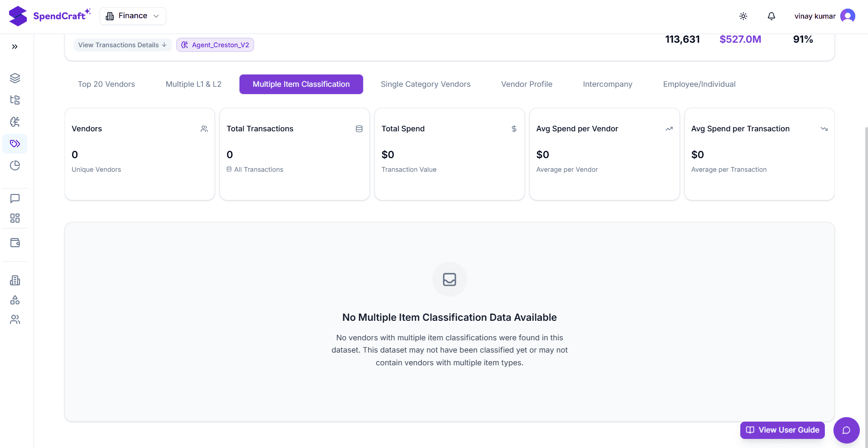This screenshot has width=868, height=448.
Task: Click the brain circuit sidebar icon
Action: (15, 122)
